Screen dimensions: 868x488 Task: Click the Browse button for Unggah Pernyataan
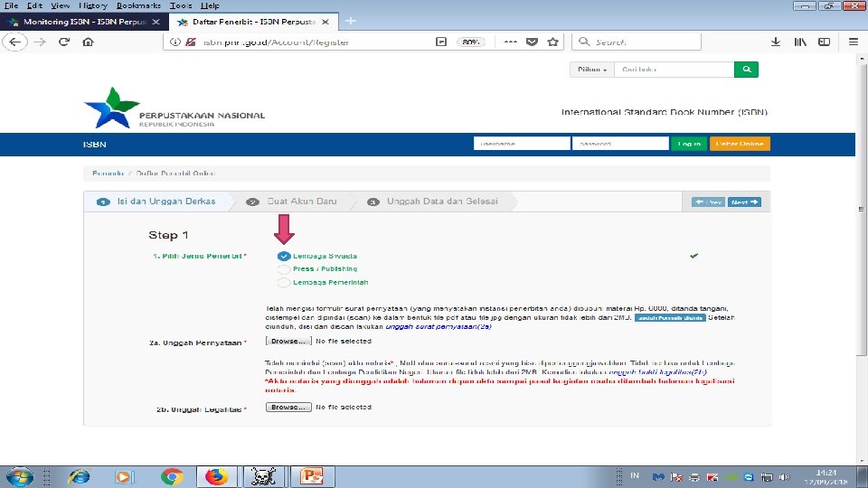tap(288, 342)
